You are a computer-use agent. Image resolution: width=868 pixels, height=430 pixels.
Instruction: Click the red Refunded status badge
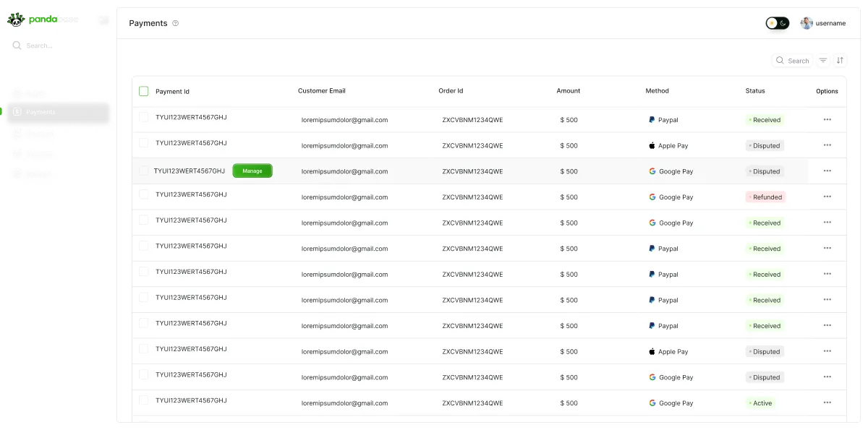pyautogui.click(x=765, y=197)
